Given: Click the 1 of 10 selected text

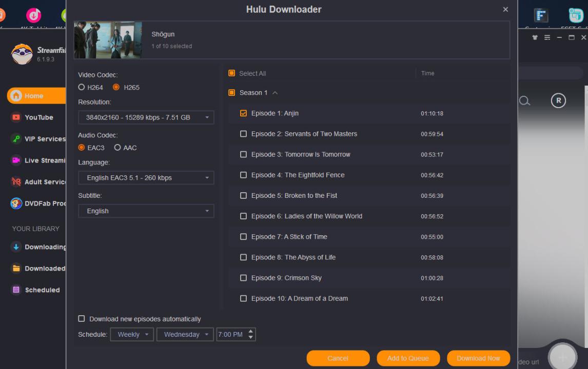Looking at the screenshot, I should tap(172, 46).
